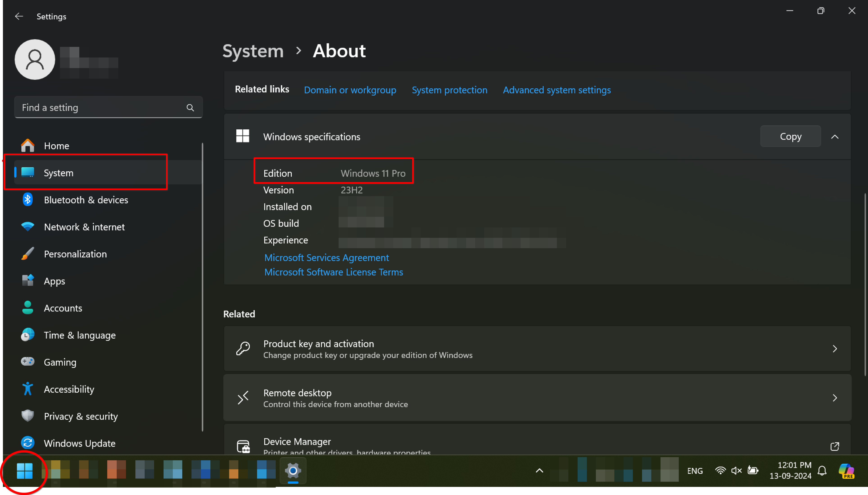Screen dimensions: 868x495
Task: Click the sidebar navigation scrollbar
Action: click(x=203, y=287)
